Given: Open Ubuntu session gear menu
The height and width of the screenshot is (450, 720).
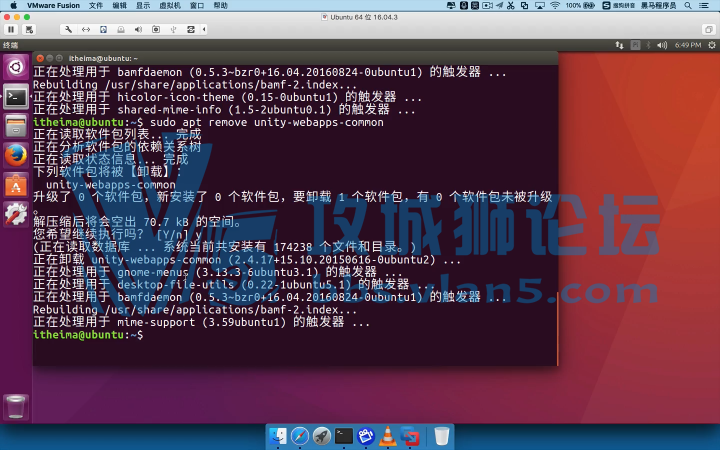Looking at the screenshot, I should pos(712,45).
